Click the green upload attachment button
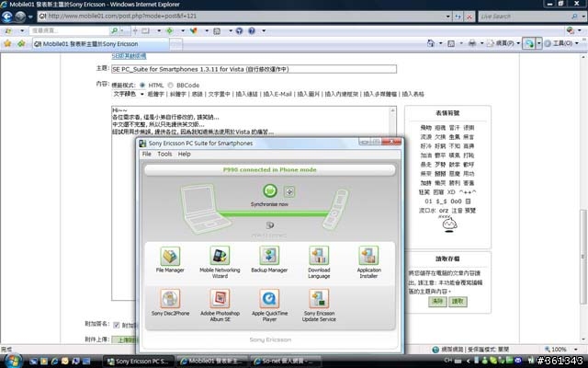This screenshot has width=588, height=368. click(125, 339)
